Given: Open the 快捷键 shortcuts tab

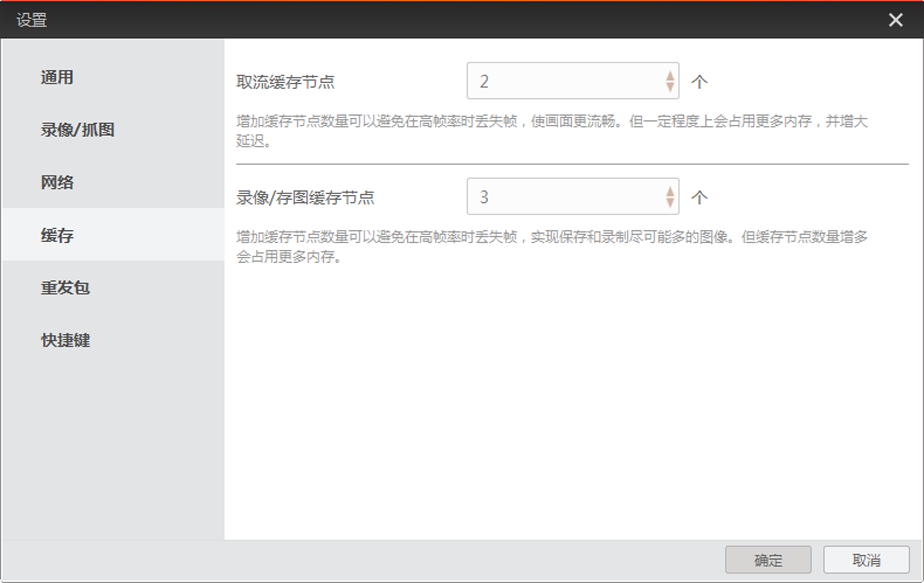Looking at the screenshot, I should [x=65, y=340].
